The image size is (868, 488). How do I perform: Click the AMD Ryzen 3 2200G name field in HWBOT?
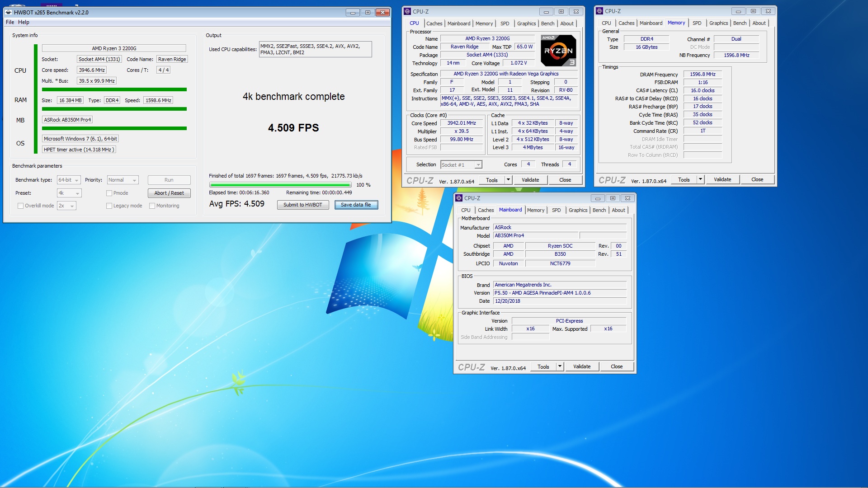114,48
